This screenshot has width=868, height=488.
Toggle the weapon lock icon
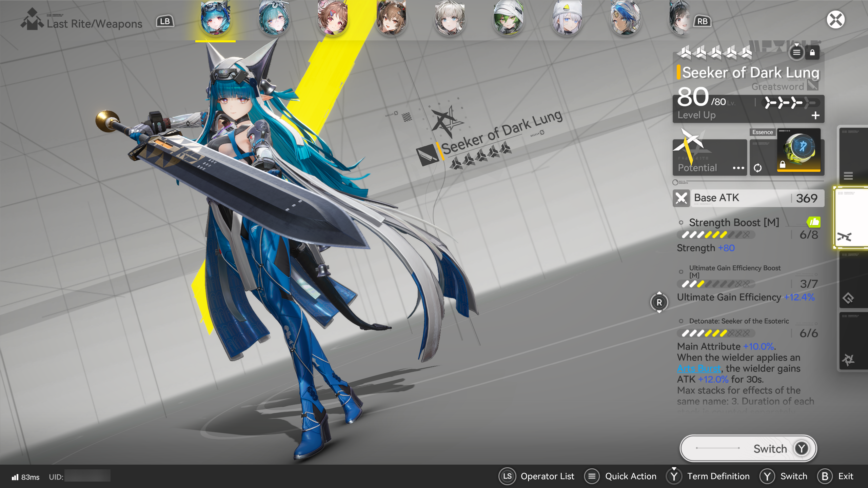coord(812,53)
